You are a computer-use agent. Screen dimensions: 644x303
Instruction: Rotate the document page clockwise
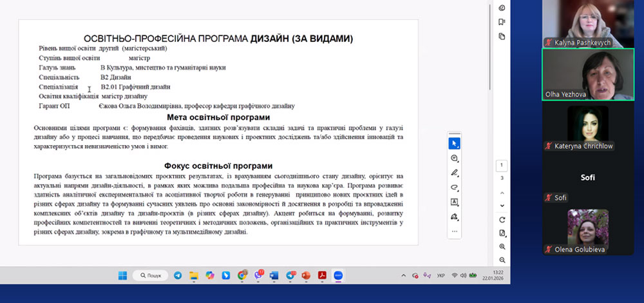point(502,220)
